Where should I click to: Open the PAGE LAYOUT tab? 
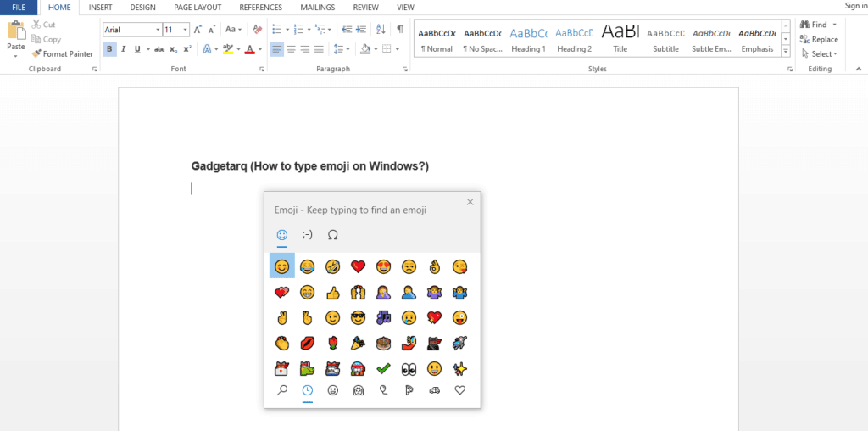tap(198, 7)
